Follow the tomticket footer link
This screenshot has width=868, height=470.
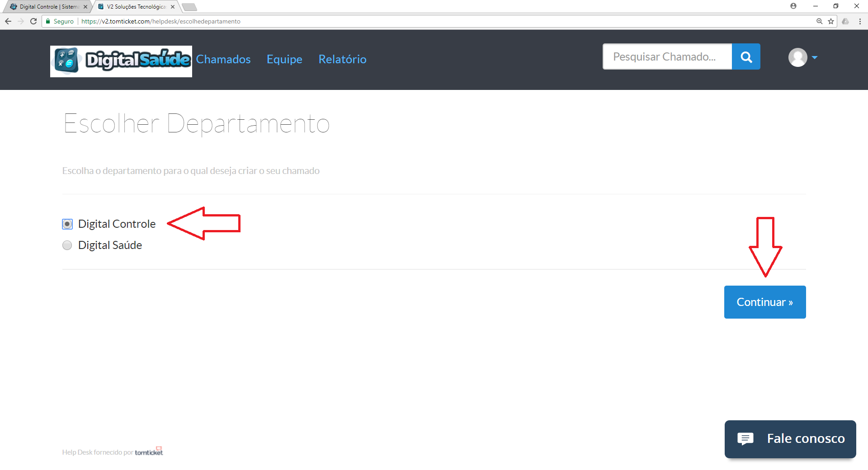pyautogui.click(x=149, y=452)
